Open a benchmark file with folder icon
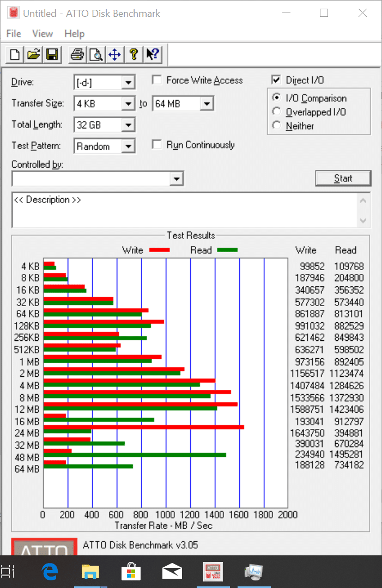Screen dimensions: 382x588 [x=34, y=54]
